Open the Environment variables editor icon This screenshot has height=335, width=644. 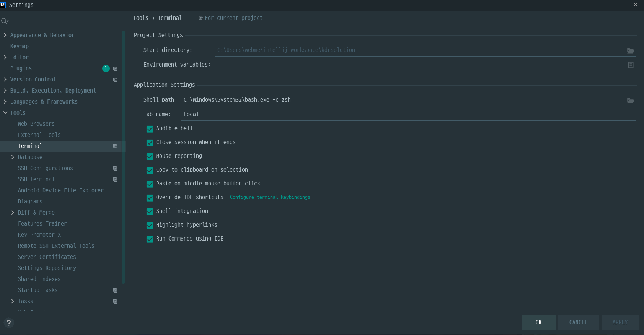(x=631, y=65)
